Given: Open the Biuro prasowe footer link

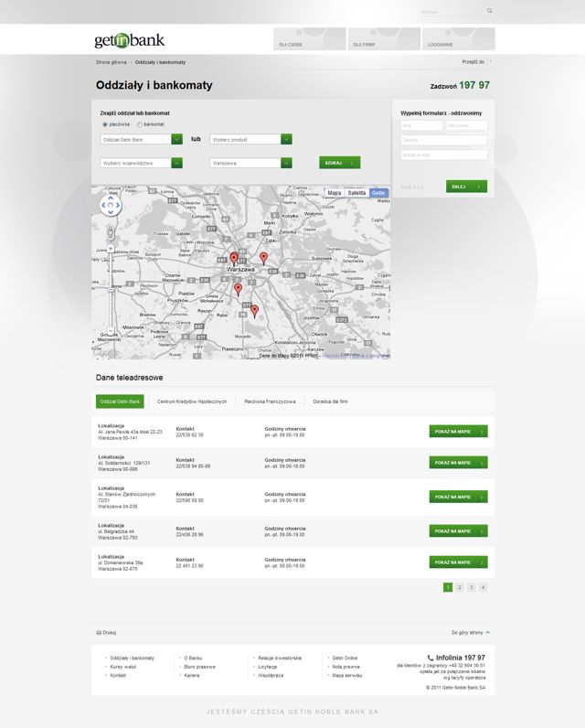Looking at the screenshot, I should pos(199,667).
